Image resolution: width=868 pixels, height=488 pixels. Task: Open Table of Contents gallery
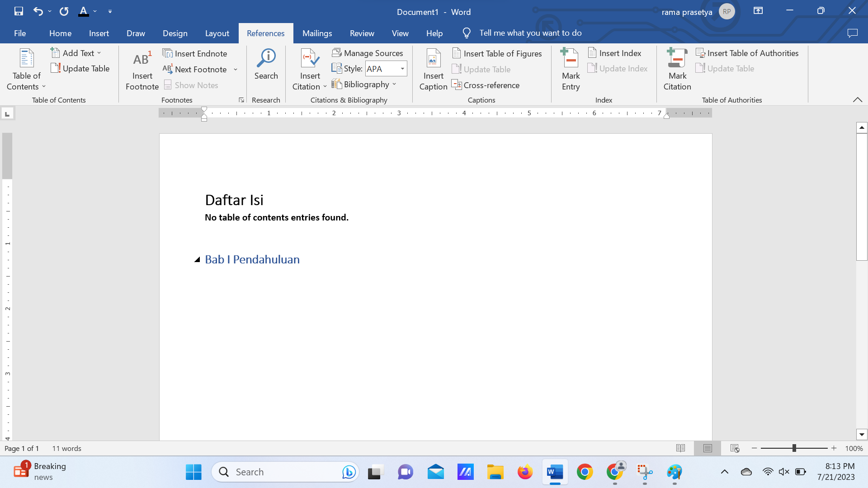(27, 69)
